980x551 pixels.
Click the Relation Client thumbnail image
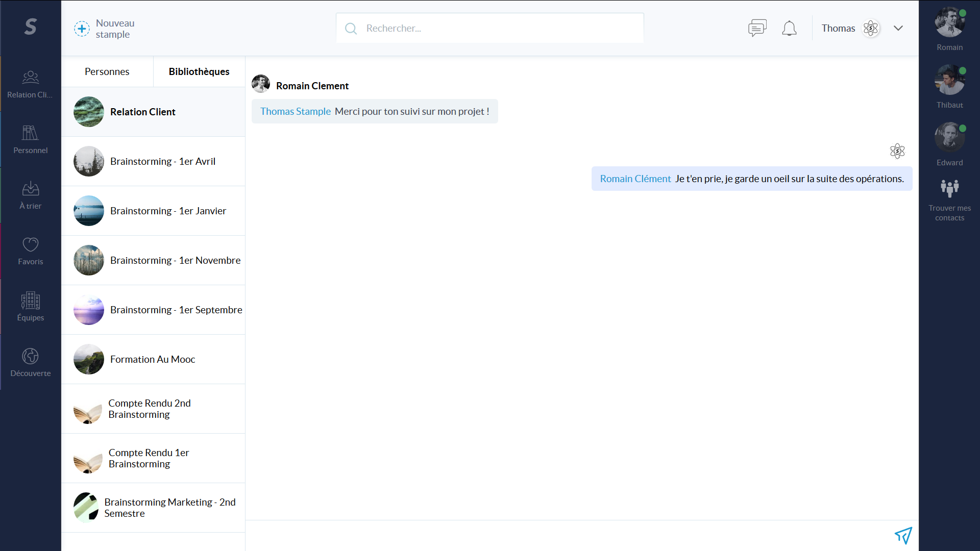point(89,112)
